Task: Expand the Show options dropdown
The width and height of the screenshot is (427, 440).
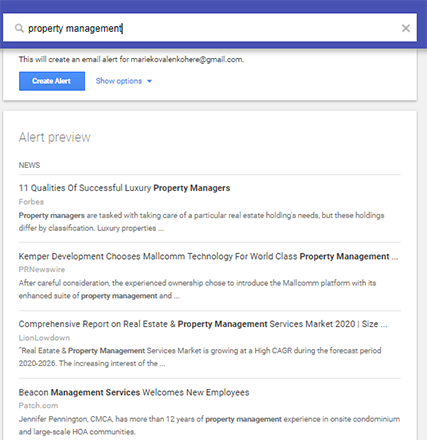Action: tap(124, 81)
